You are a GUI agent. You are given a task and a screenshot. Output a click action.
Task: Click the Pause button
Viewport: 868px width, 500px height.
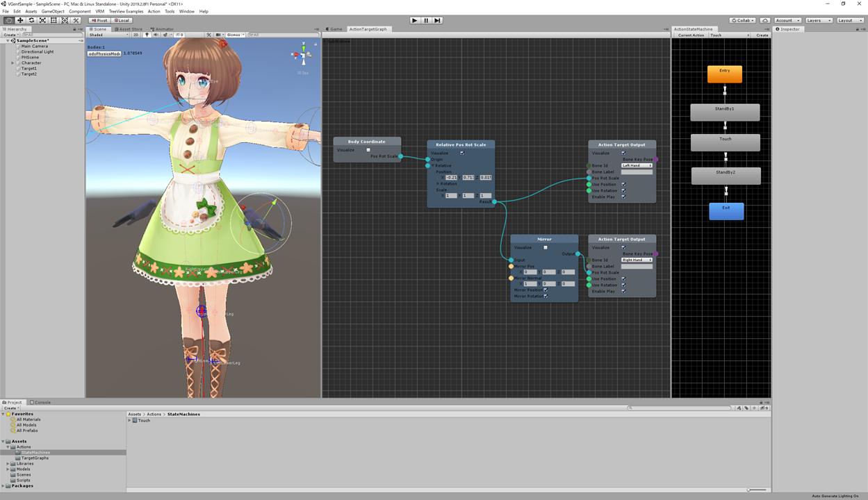coord(426,20)
